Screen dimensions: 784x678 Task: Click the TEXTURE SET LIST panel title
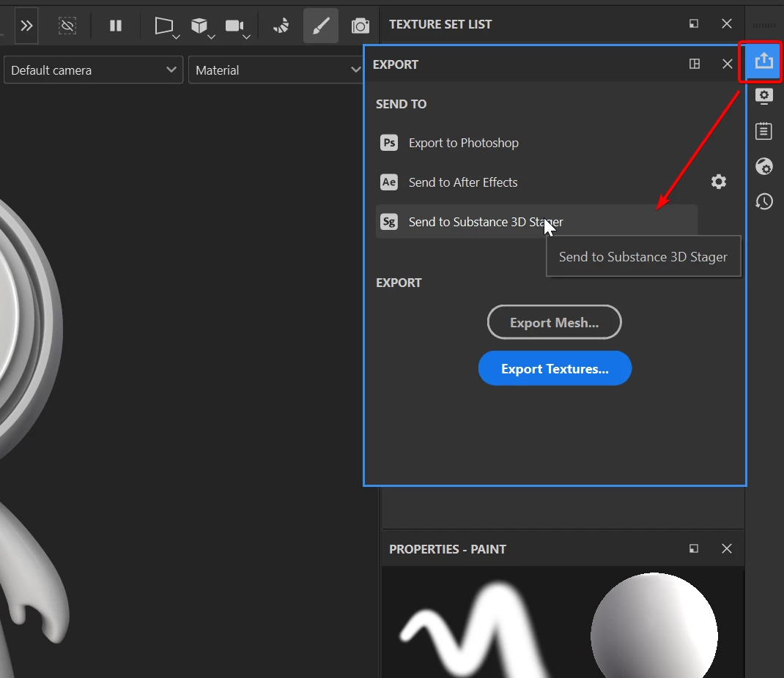[x=440, y=24]
